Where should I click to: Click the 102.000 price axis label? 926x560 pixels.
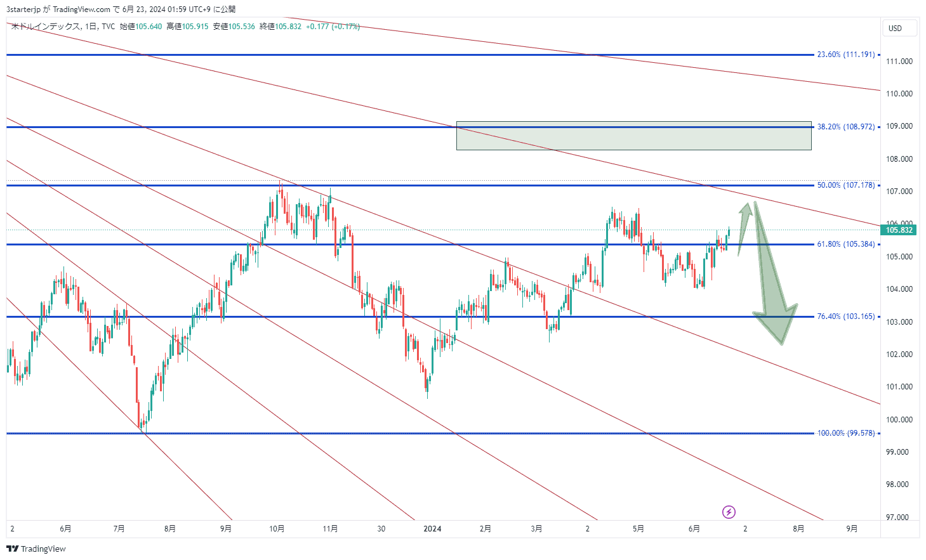pyautogui.click(x=899, y=355)
